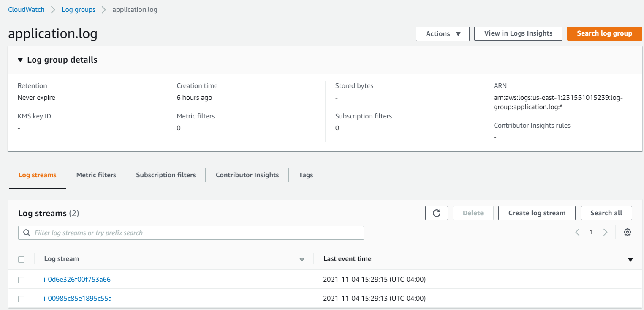Switch to the Metric filters tab

(x=96, y=175)
